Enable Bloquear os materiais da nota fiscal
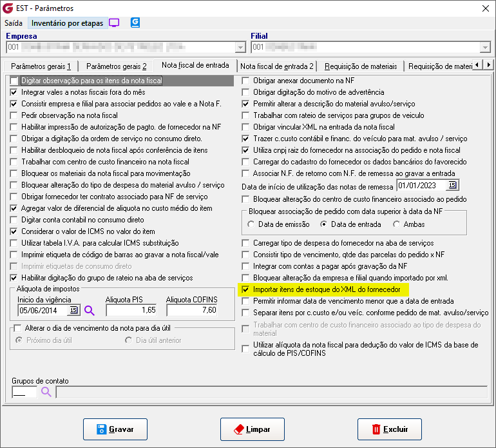This screenshot has height=448, width=496. 14,173
